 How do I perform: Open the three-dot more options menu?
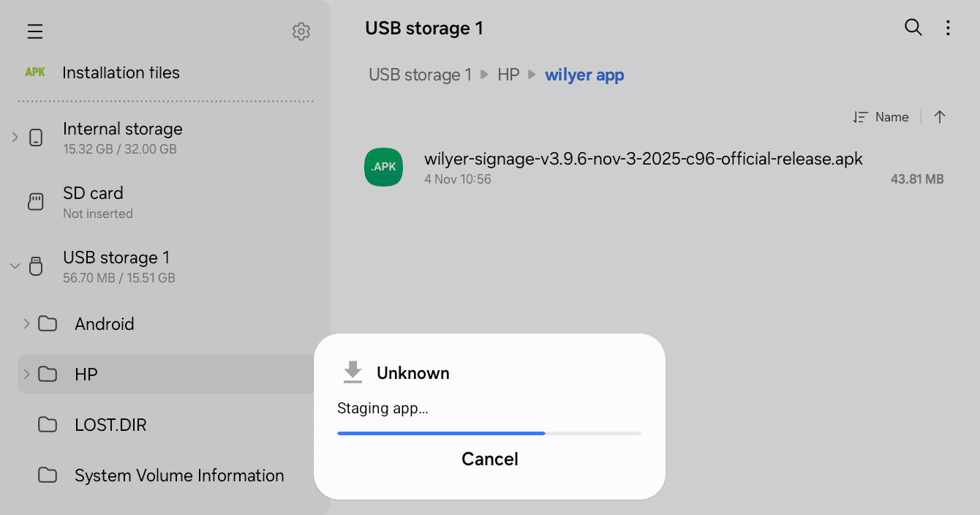point(948,28)
